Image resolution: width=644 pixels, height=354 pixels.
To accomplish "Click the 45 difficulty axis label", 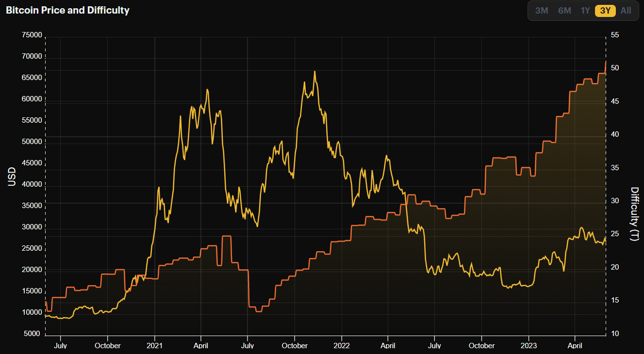I will tap(614, 102).
